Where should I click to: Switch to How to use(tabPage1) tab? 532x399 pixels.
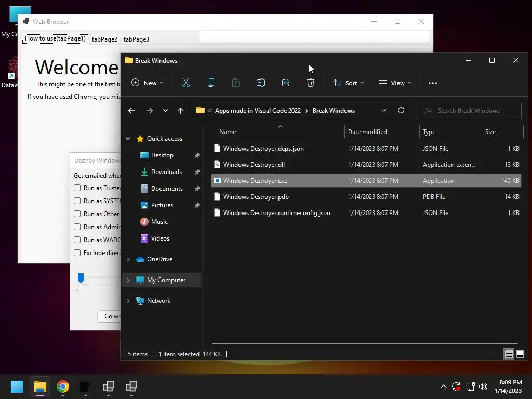click(55, 38)
